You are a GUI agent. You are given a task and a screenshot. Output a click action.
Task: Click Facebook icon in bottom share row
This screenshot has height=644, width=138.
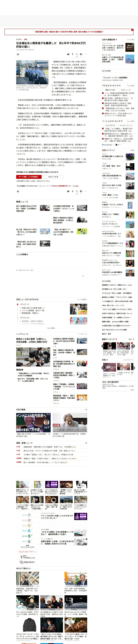click(73, 191)
